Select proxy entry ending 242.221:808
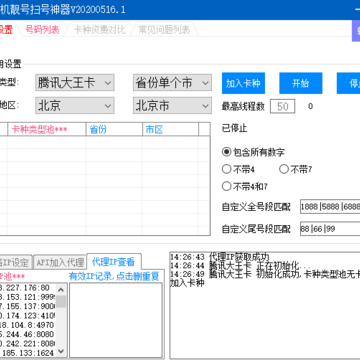Viewport: 360px width, 360px height. 28,343
